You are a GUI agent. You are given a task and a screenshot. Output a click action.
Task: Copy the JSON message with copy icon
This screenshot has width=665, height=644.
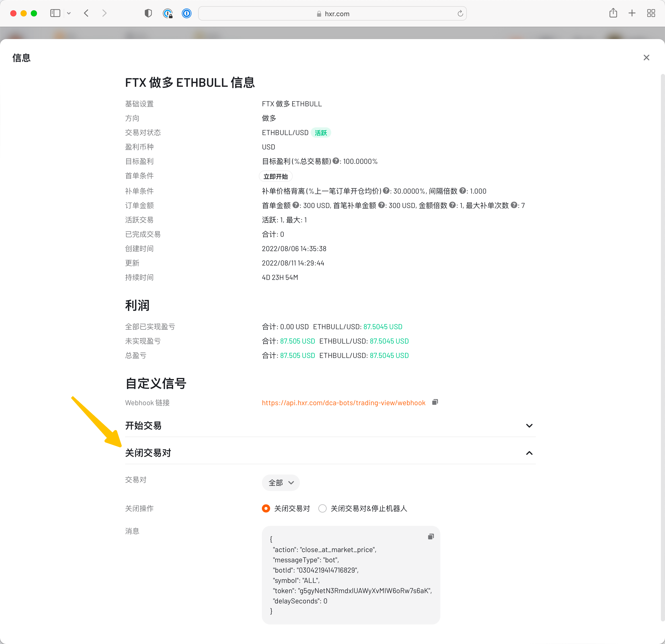(431, 536)
